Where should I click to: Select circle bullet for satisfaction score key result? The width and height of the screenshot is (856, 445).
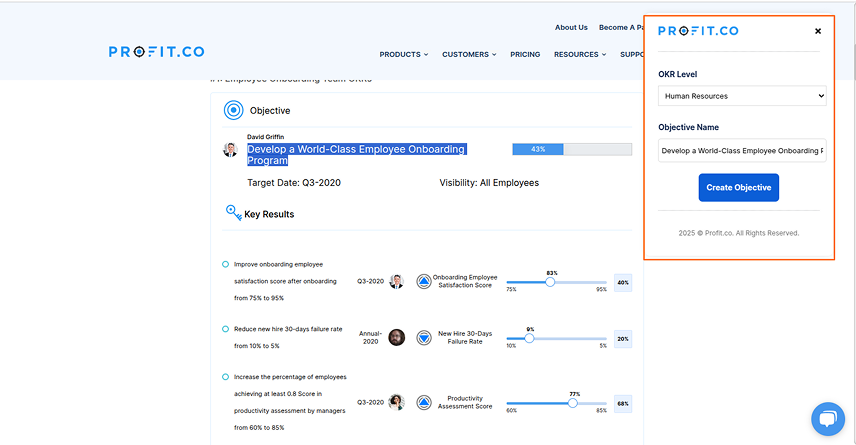pos(225,264)
